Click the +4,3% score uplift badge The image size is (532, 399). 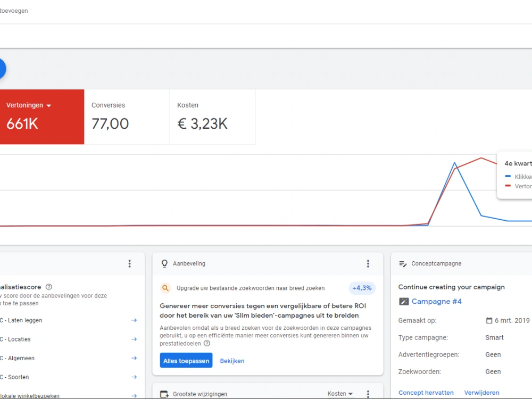pos(362,288)
